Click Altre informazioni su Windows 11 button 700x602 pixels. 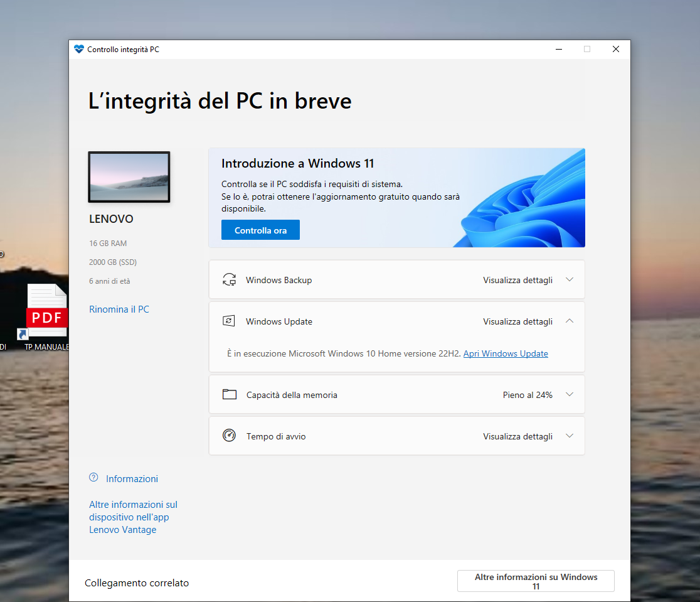[x=536, y=581]
